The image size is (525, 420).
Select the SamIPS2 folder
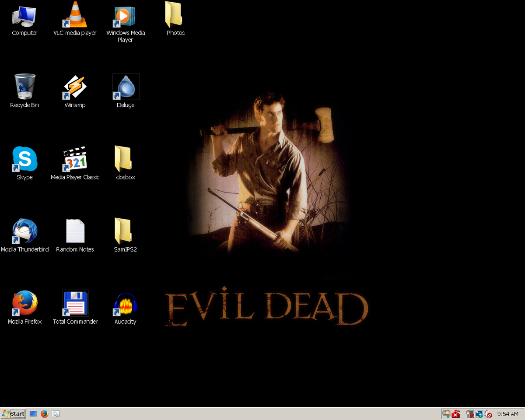coord(126,235)
